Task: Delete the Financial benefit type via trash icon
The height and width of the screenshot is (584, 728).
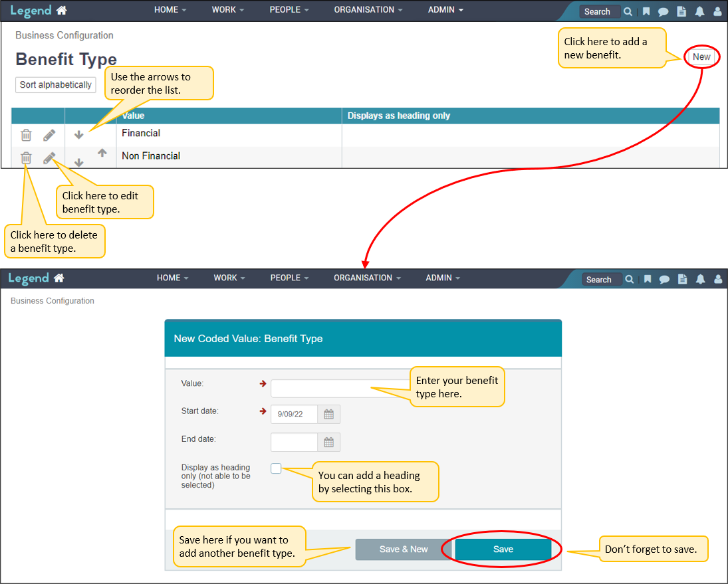Action: [26, 135]
